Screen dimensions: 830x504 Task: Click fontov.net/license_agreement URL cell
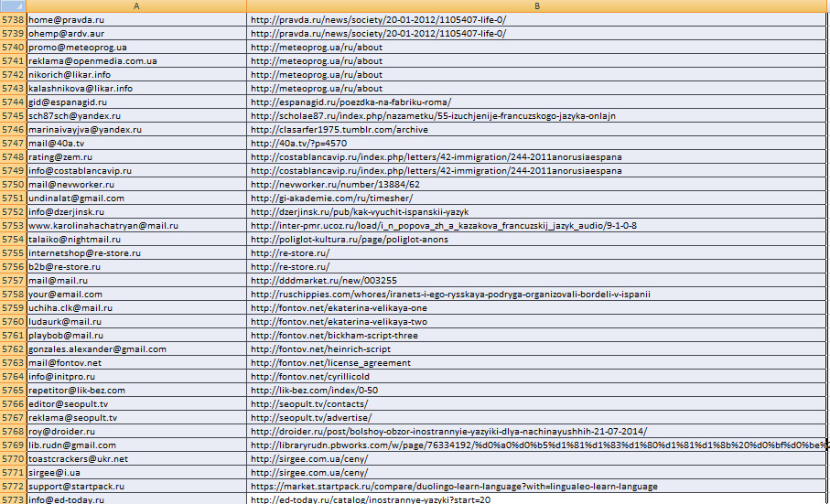[x=537, y=363]
